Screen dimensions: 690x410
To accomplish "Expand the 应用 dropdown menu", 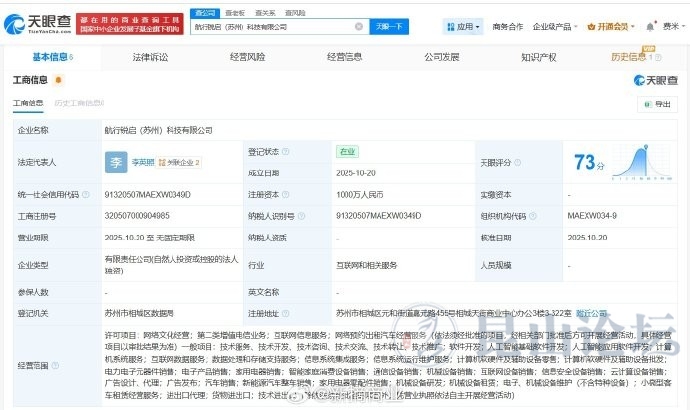I will pos(467,27).
